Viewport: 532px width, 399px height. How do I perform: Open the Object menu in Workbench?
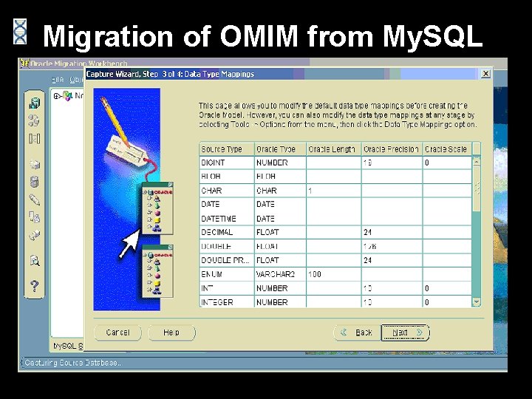pos(77,79)
